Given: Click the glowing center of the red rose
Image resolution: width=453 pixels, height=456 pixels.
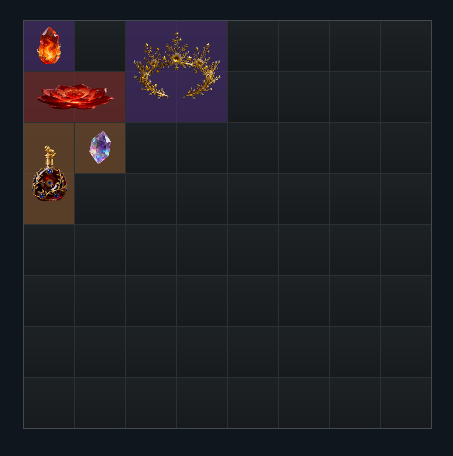Looking at the screenshot, I should (x=75, y=93).
